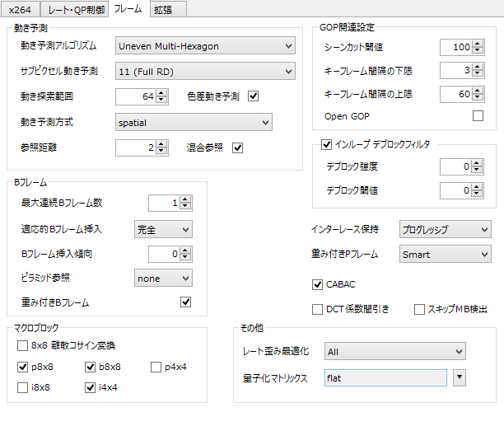Enable 8x8 離散コサイン変換 checkbox

(x=22, y=345)
